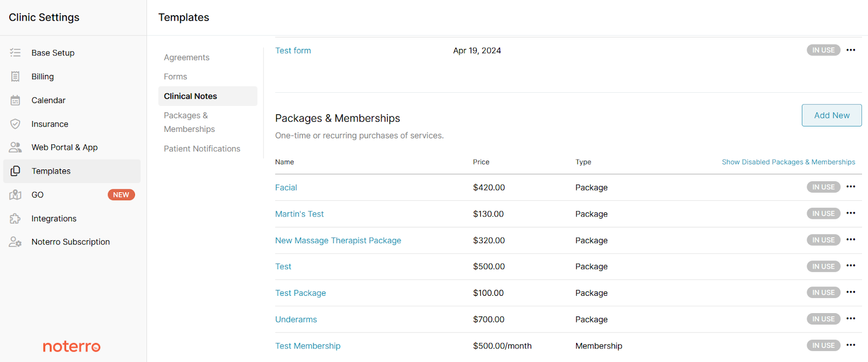Show Disabled Packages & Memberships
The image size is (868, 362).
pyautogui.click(x=788, y=162)
